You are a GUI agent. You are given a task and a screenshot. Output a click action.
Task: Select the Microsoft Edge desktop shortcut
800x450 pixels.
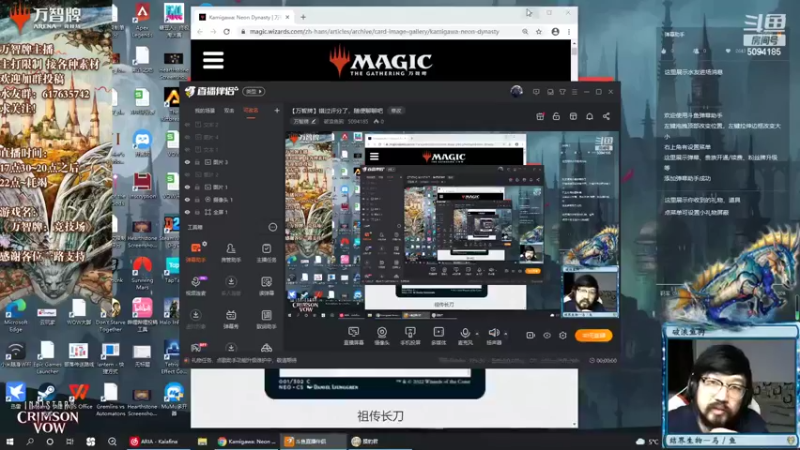[x=15, y=316]
